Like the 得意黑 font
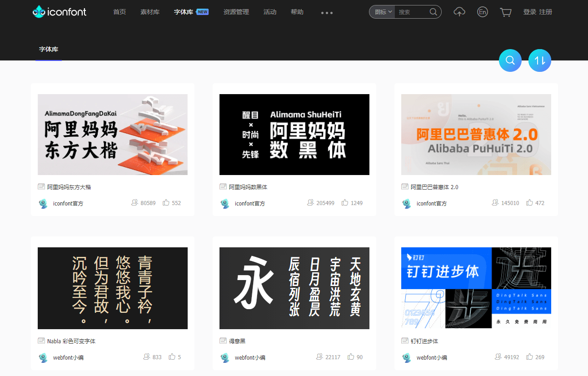 point(349,356)
